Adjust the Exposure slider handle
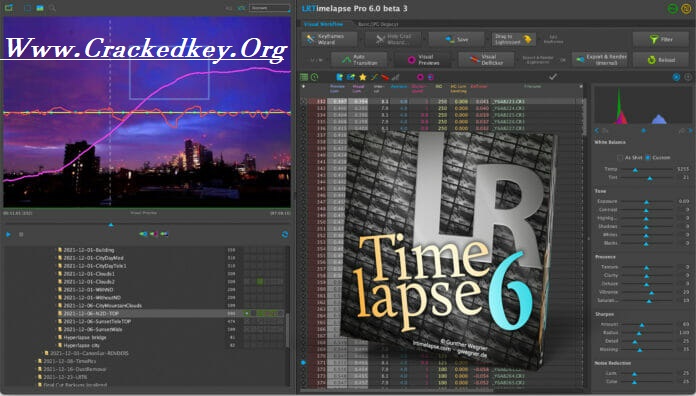Image resolution: width=696 pixels, height=396 pixels. 646,202
